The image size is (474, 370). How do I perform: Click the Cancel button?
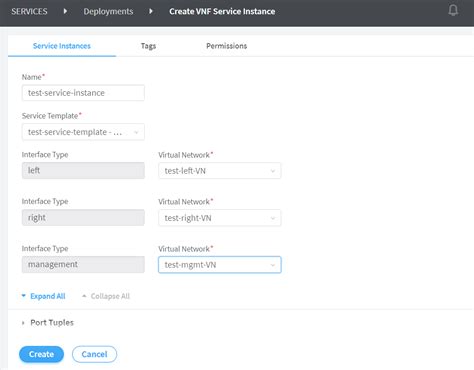94,354
